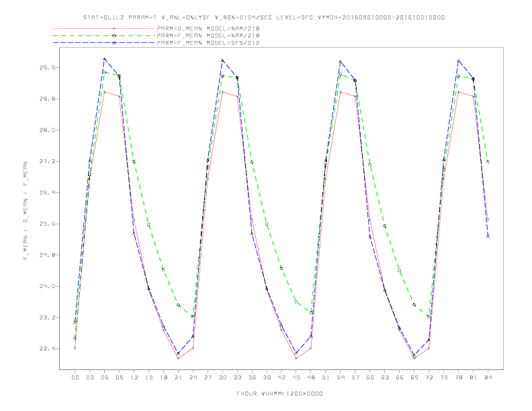Click green circle data marker above hour 84
Screen dimensions: 532x411
[488, 162]
